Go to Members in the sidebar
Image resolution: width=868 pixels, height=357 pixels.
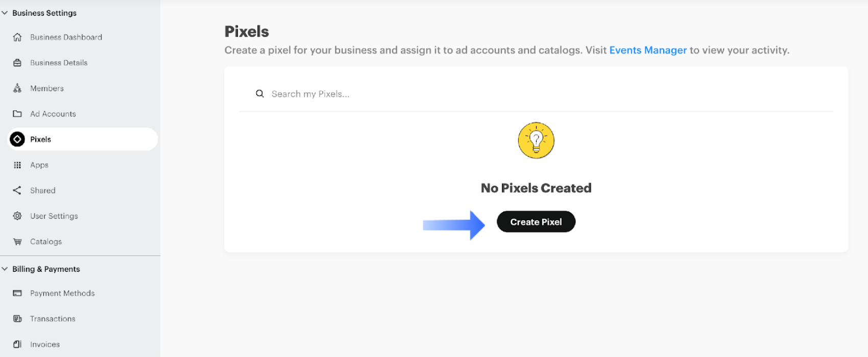[x=47, y=88]
